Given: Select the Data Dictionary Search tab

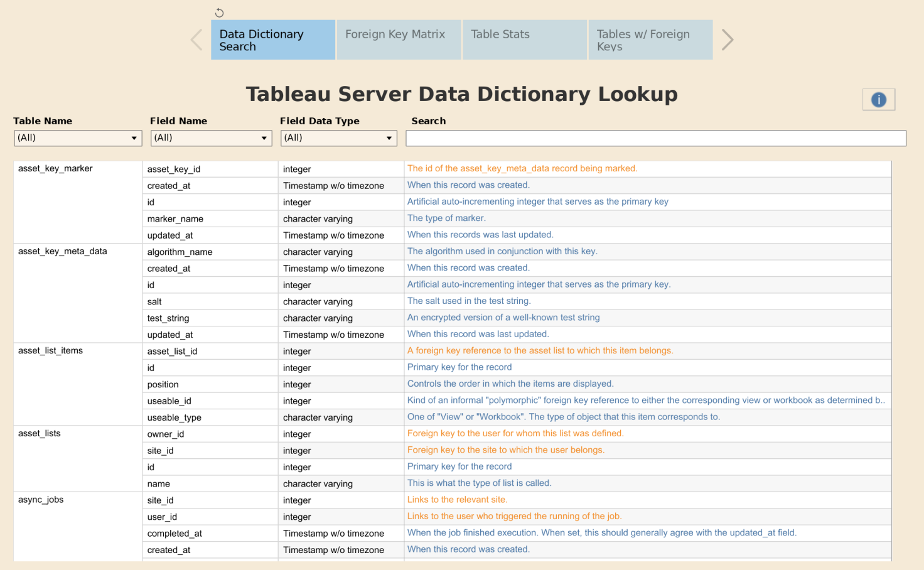Looking at the screenshot, I should click(x=273, y=40).
